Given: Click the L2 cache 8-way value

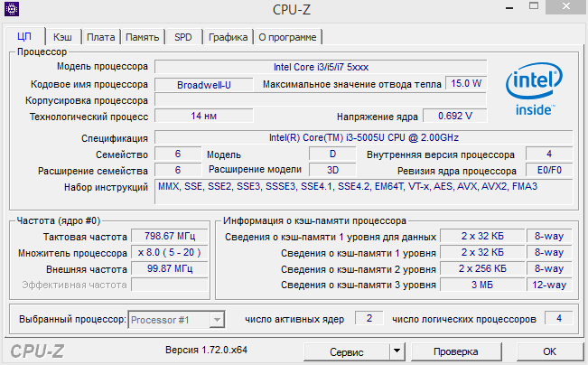Looking at the screenshot, I should click(549, 268).
